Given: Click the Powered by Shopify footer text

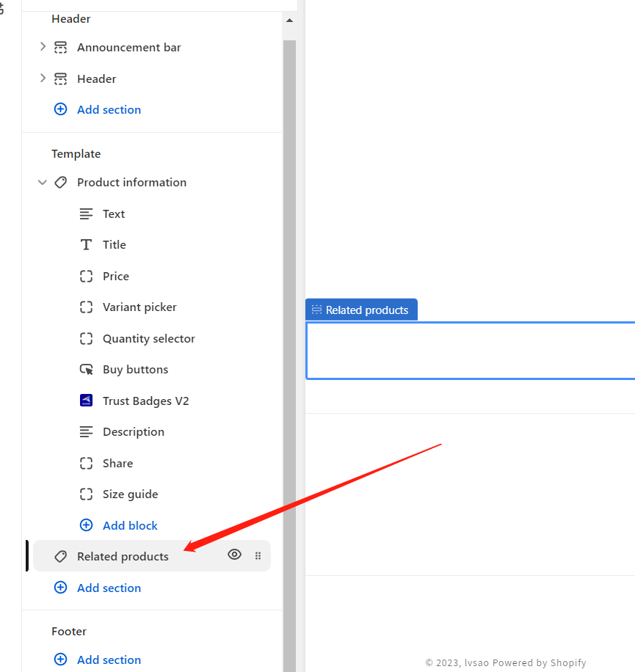Looking at the screenshot, I should pos(539,662).
